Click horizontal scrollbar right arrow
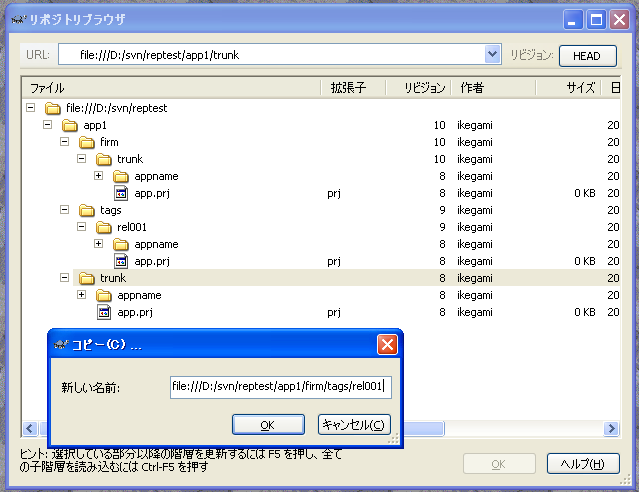 pyautogui.click(x=611, y=428)
